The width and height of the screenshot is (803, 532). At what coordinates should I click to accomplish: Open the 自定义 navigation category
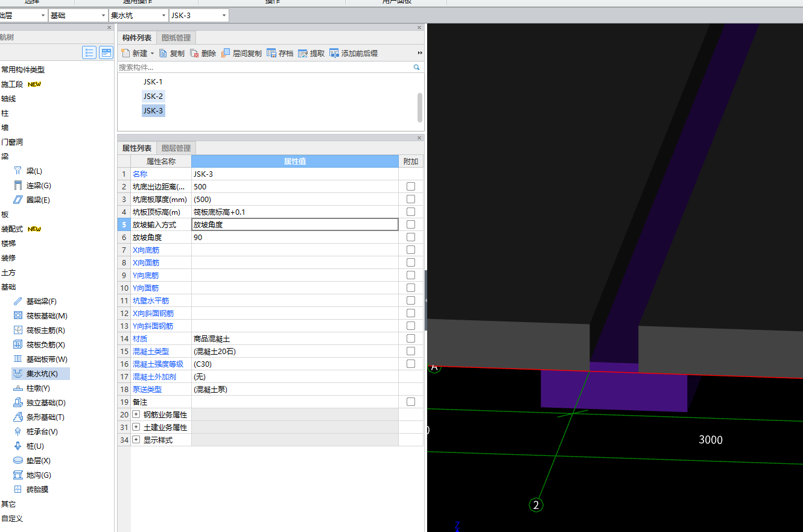point(12,519)
